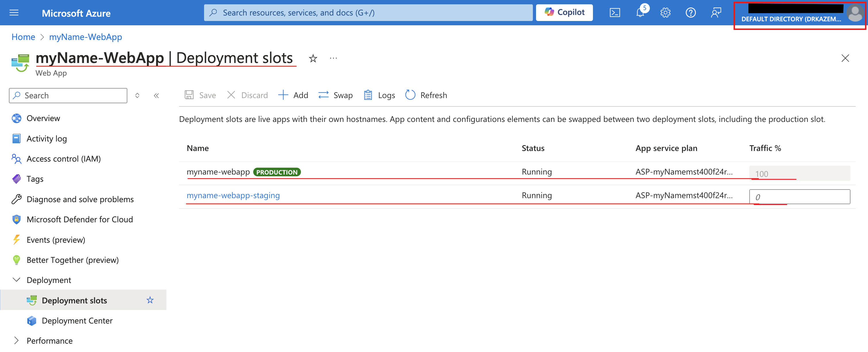
Task: Click the myname-webapp production slot name
Action: 218,172
